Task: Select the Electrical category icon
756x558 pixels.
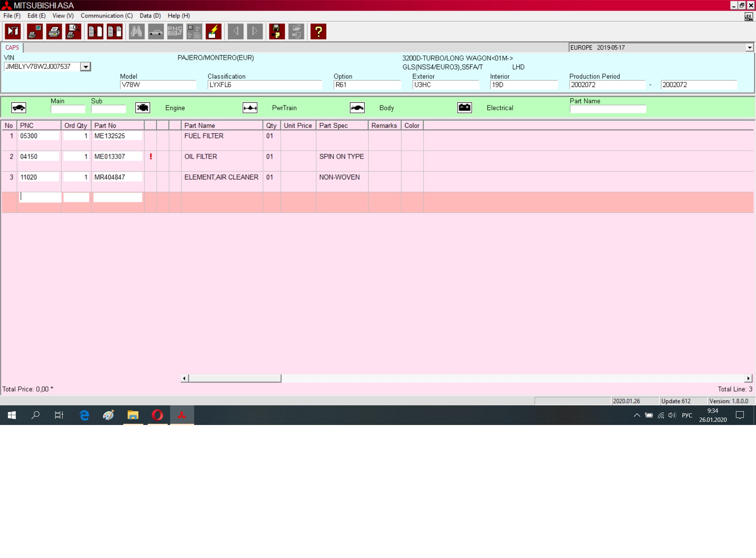Action: (x=465, y=108)
